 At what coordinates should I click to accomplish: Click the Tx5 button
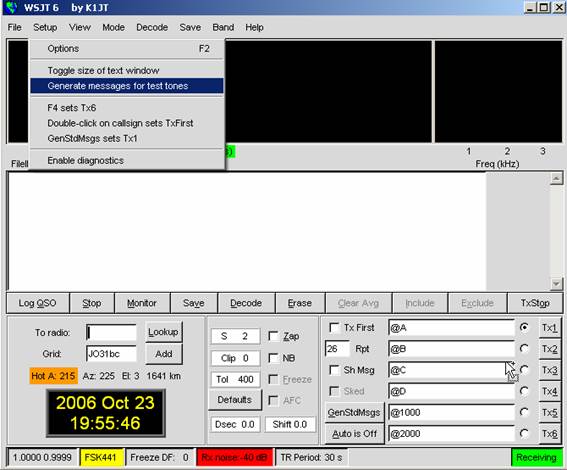[550, 413]
